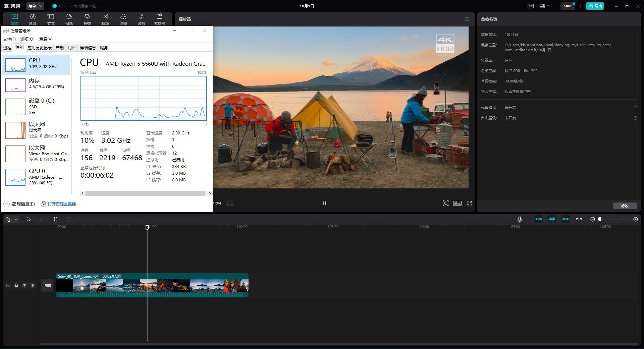This screenshot has height=349, width=644.
Task: Start voice-over recording with microphone icon
Action: click(519, 219)
